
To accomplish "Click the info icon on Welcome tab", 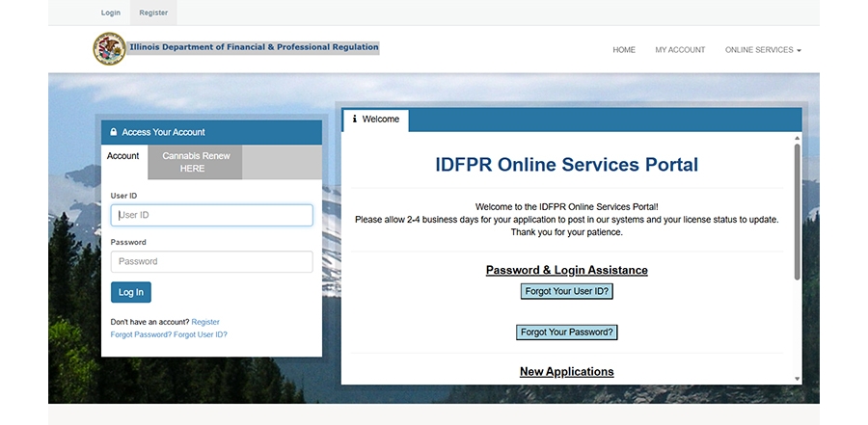I will pos(354,120).
